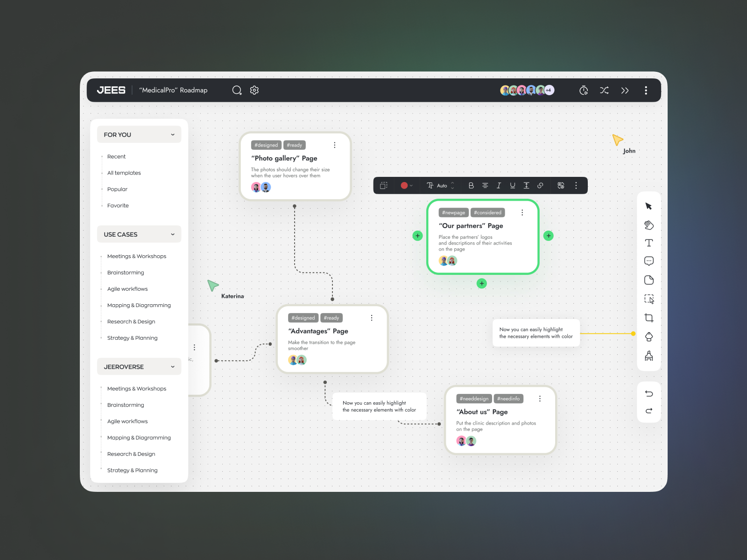Open the Auto font size control

[441, 185]
